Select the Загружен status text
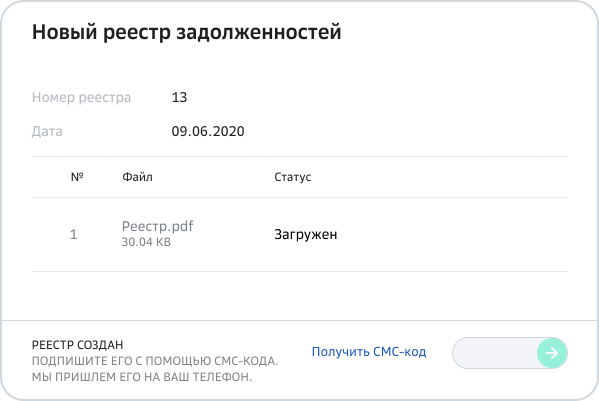 tap(306, 234)
